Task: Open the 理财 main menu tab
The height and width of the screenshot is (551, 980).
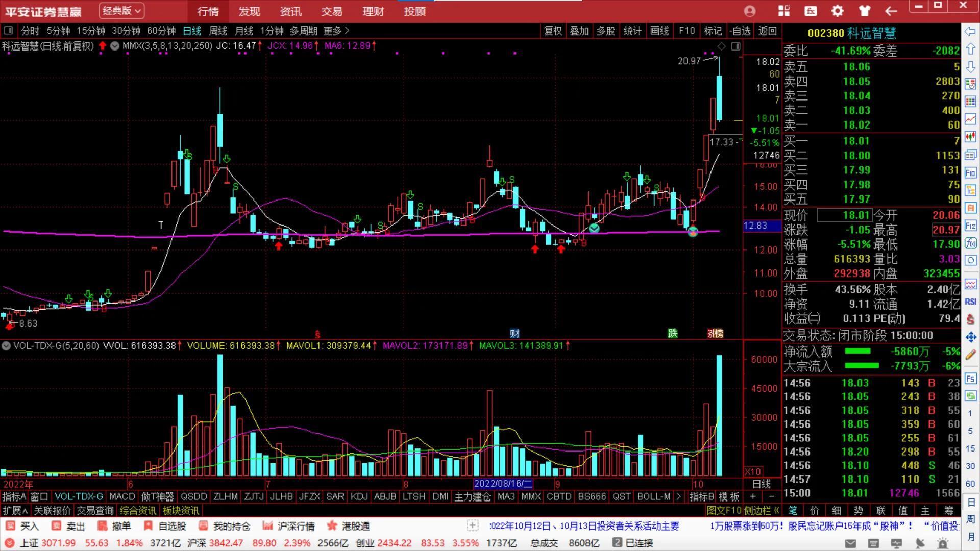Action: pyautogui.click(x=373, y=11)
